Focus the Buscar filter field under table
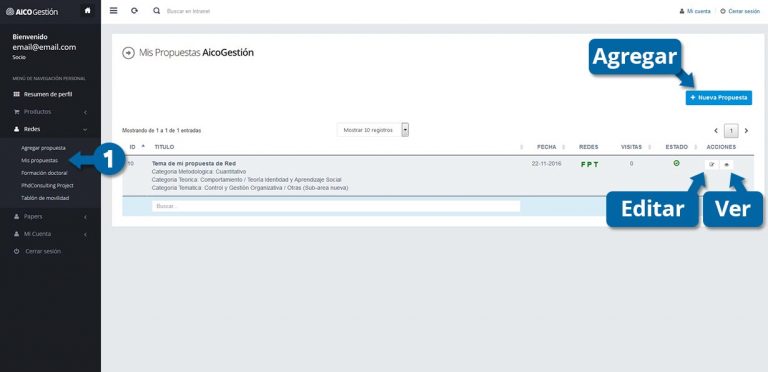 coord(336,207)
